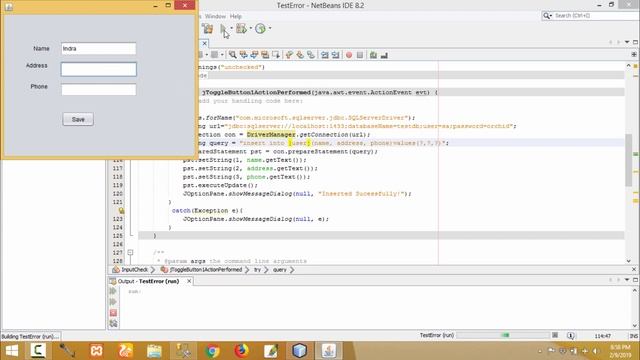Open File Explorer from the taskbar
The height and width of the screenshot is (360, 640).
[x=154, y=351]
